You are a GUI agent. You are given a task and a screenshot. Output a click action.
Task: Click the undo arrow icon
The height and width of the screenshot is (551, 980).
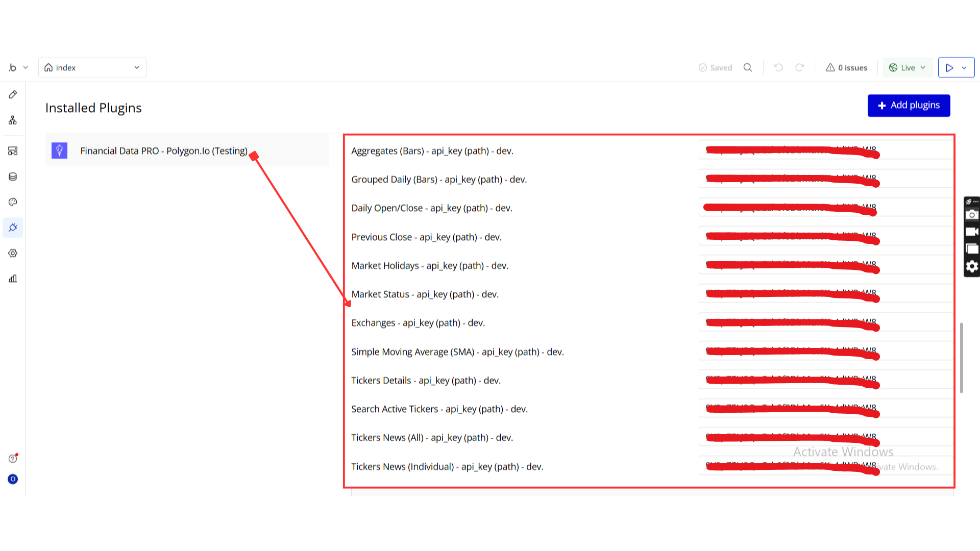click(778, 67)
